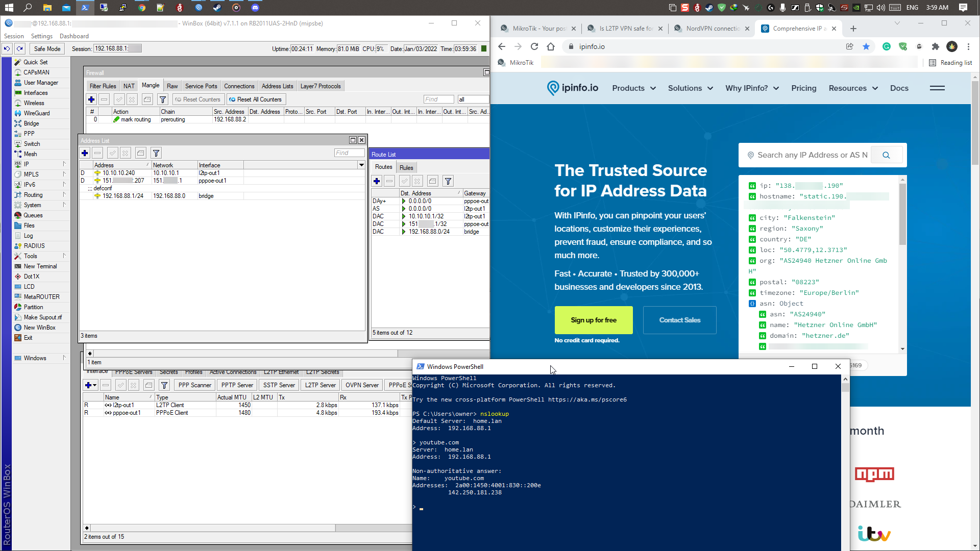The width and height of the screenshot is (980, 551).
Task: Click the remove (minus) icon in Route List
Action: 389,181
